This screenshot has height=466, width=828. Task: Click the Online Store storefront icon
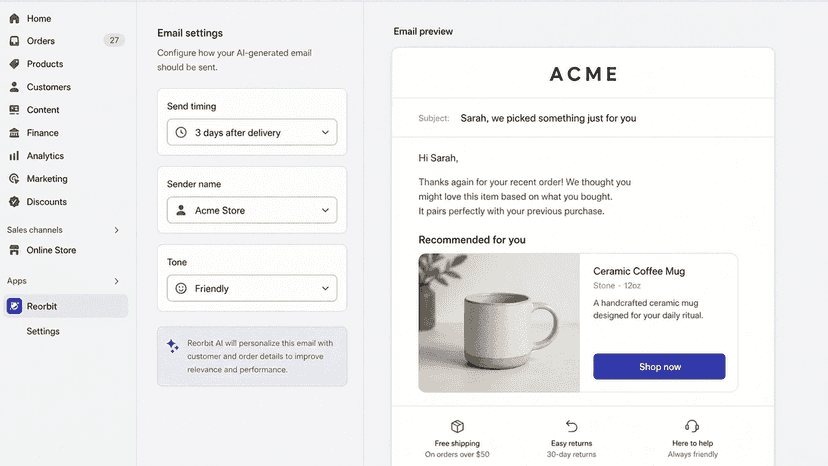coord(14,250)
